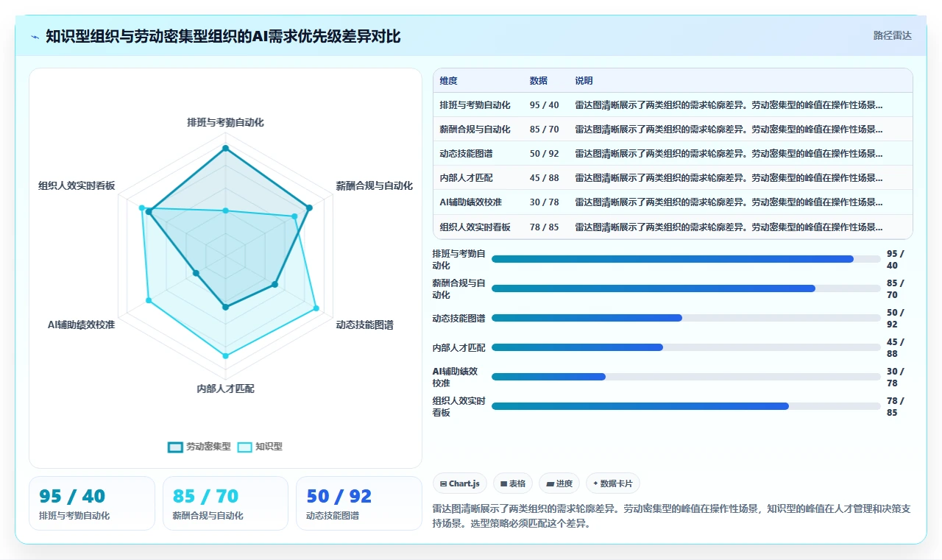Screen dimensions: 942x560
Task: Click radar axis label AI辅助绩效校准
Action: pos(81,325)
